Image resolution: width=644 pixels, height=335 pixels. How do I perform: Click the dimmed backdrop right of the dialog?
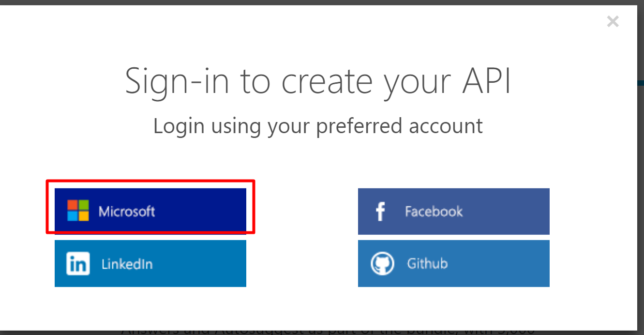641,194
